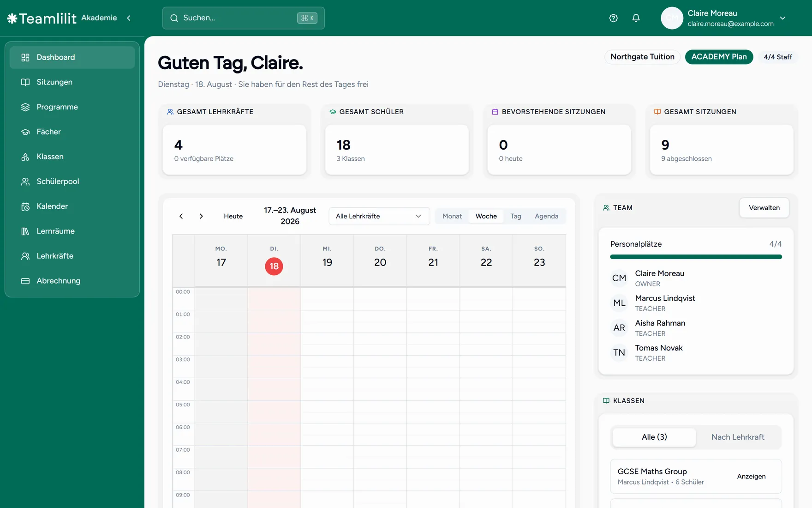Click the Verwalten team button
The width and height of the screenshot is (812, 508).
coord(764,208)
